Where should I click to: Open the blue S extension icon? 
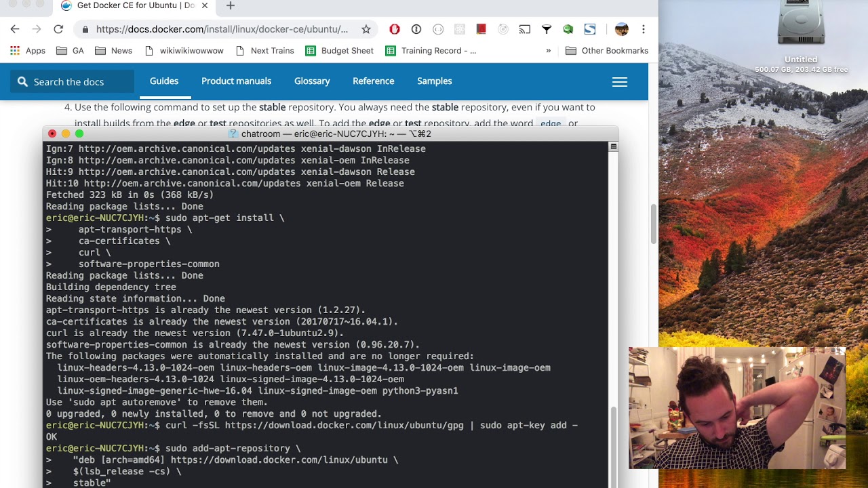tap(590, 29)
